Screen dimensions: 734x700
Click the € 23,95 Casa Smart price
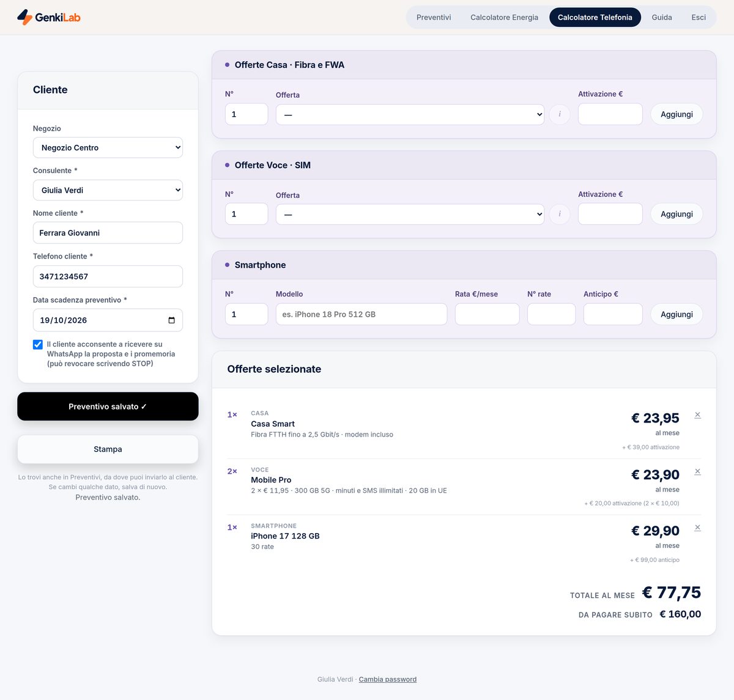click(655, 418)
